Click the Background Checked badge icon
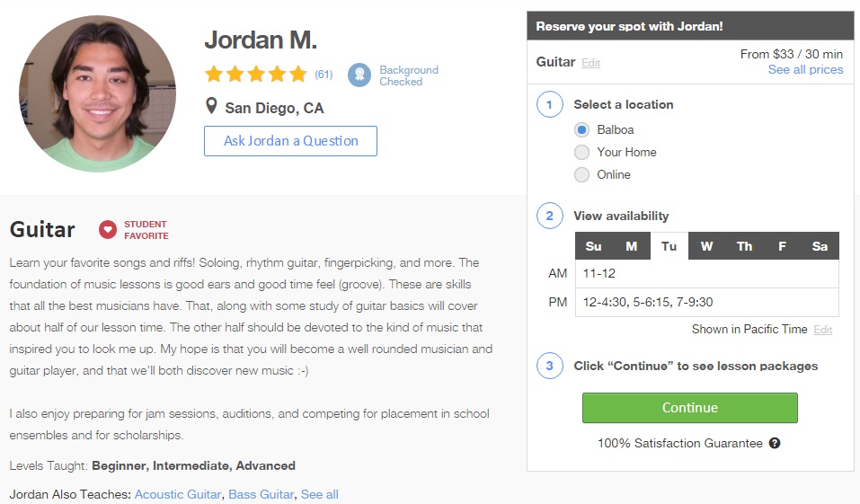Screen dimensions: 860x504 (x=359, y=75)
